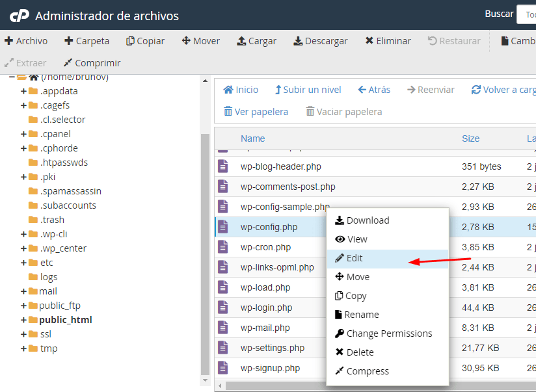Choose View from the context menu

click(387, 239)
